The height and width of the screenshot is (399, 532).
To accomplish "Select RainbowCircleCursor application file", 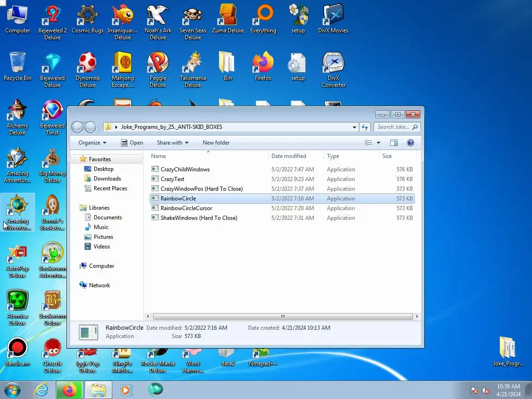I will [282, 208].
